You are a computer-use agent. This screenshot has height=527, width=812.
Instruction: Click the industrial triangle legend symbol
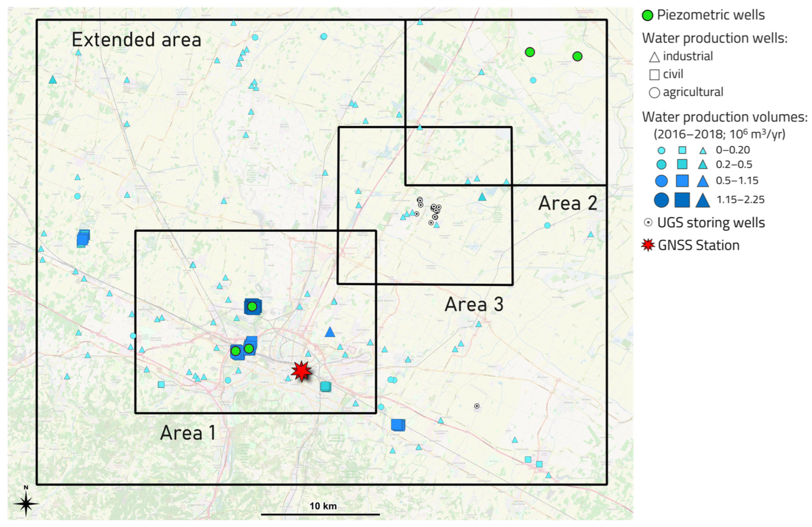654,57
